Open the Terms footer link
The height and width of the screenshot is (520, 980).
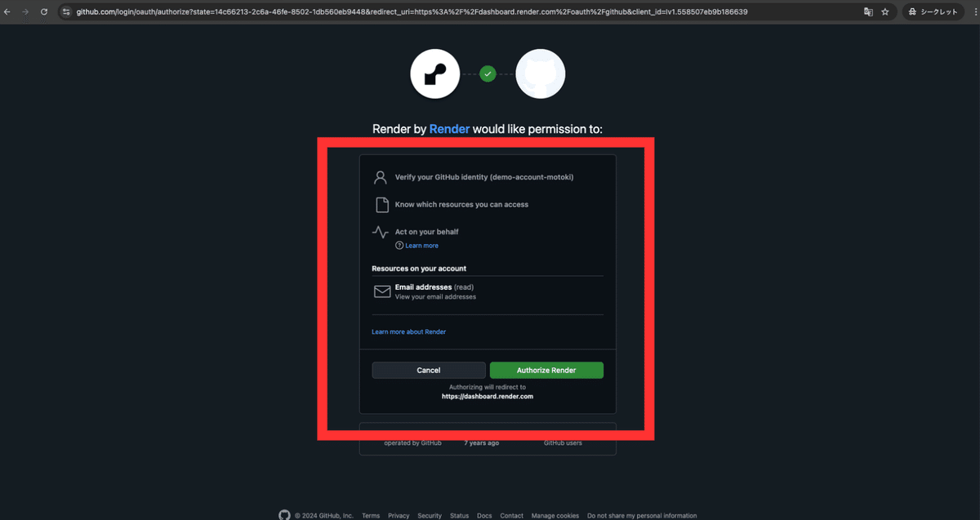(371, 516)
